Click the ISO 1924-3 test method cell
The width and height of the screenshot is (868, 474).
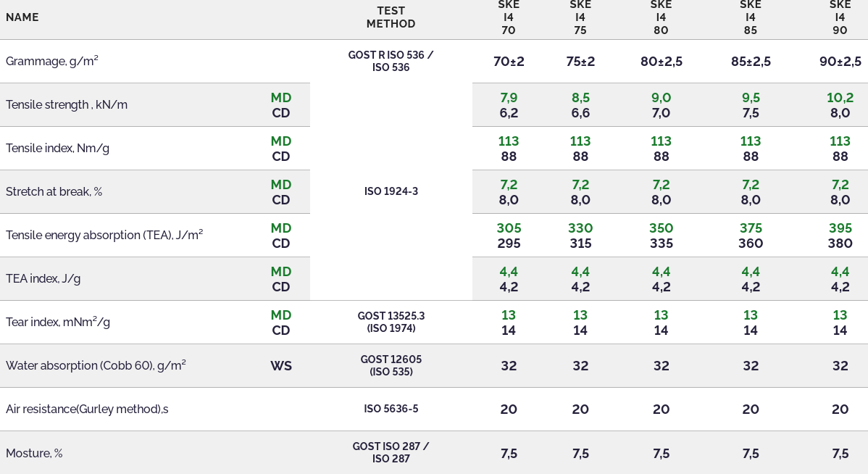(x=391, y=192)
